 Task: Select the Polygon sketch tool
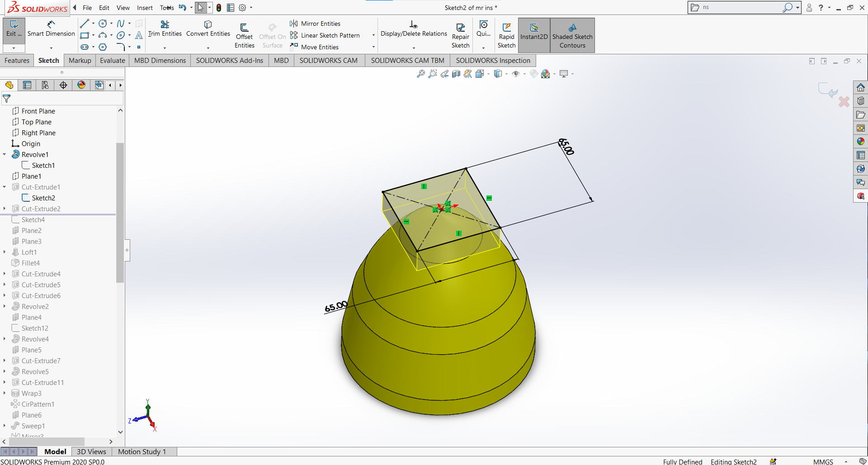pos(103,47)
